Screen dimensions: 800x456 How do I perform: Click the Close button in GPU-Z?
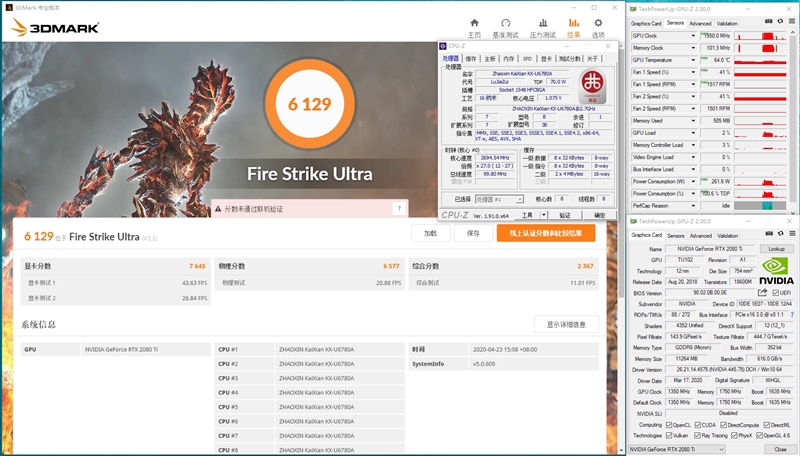780,449
